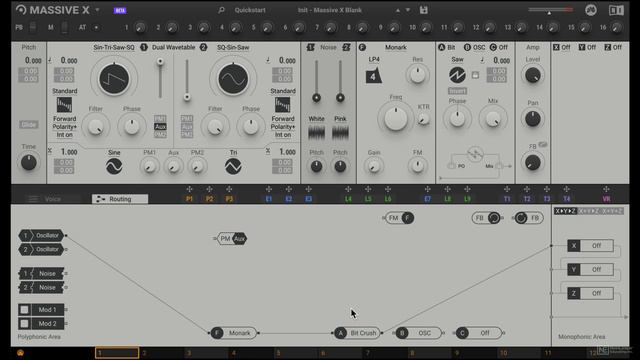Switch to the Routing tab

click(120, 199)
